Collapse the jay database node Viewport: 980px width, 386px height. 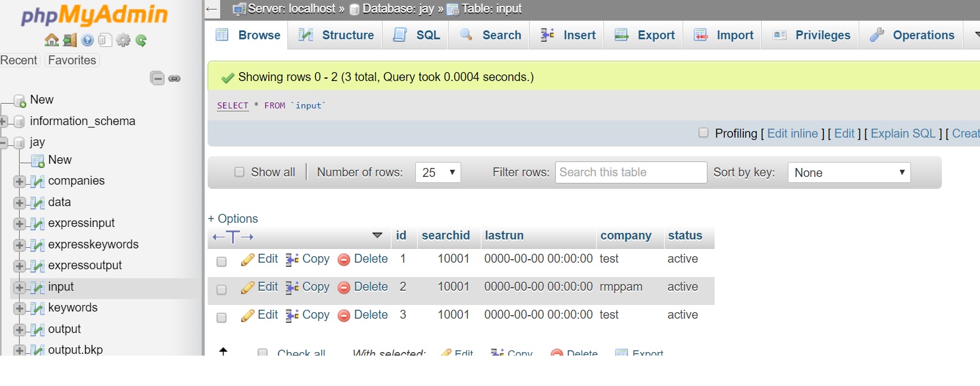(x=3, y=142)
